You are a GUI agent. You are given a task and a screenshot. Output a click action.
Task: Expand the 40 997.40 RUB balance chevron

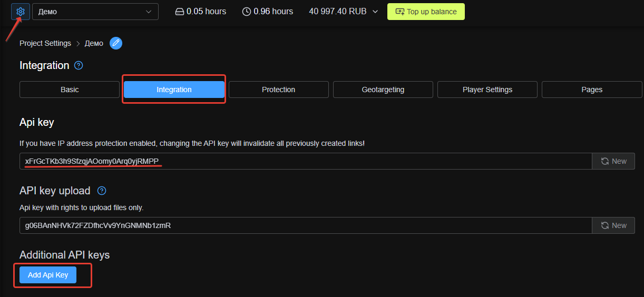(375, 12)
